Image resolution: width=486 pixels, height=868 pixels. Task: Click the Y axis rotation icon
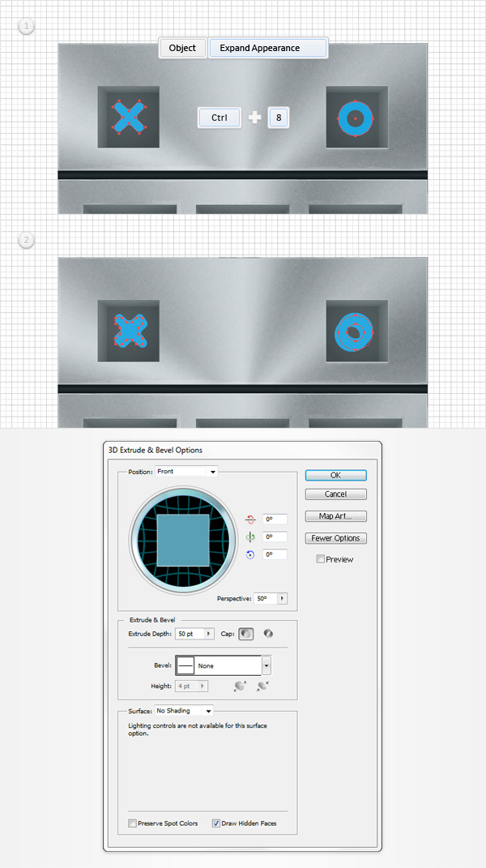click(250, 537)
